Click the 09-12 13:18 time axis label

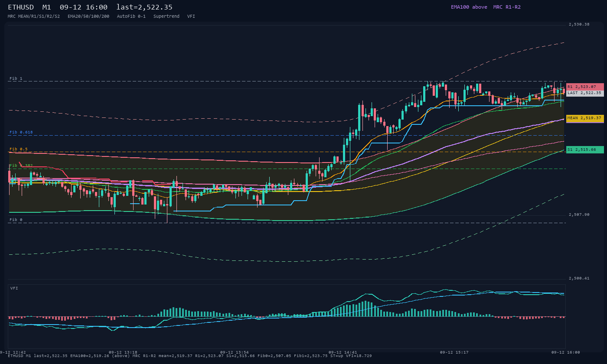point(123,352)
